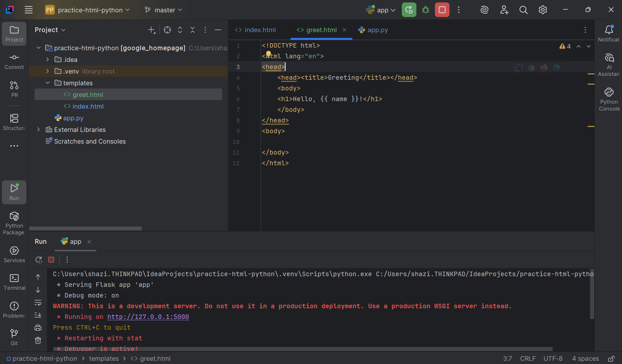Open app run configuration dropdown

(x=381, y=10)
